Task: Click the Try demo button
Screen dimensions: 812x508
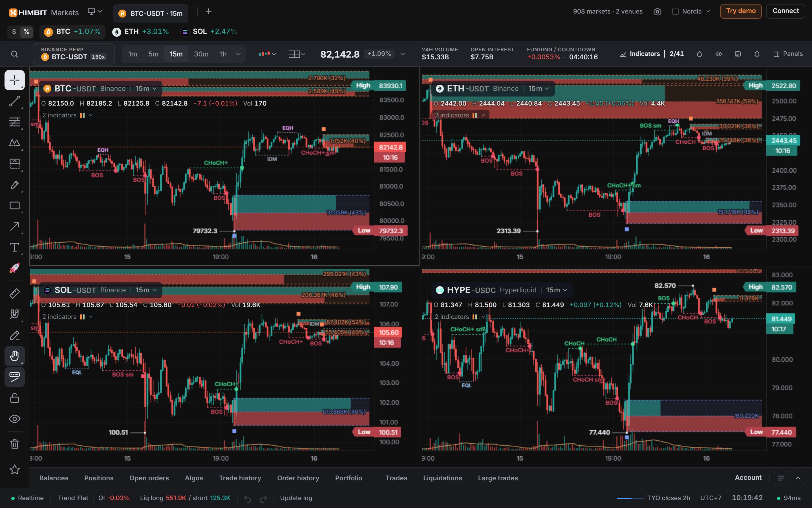Action: tap(741, 11)
